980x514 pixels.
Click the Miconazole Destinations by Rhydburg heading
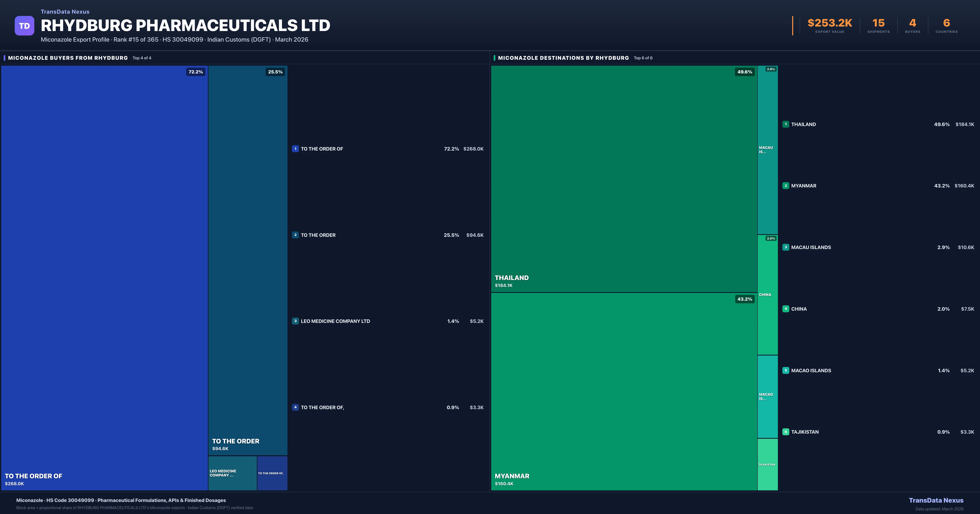(x=563, y=58)
